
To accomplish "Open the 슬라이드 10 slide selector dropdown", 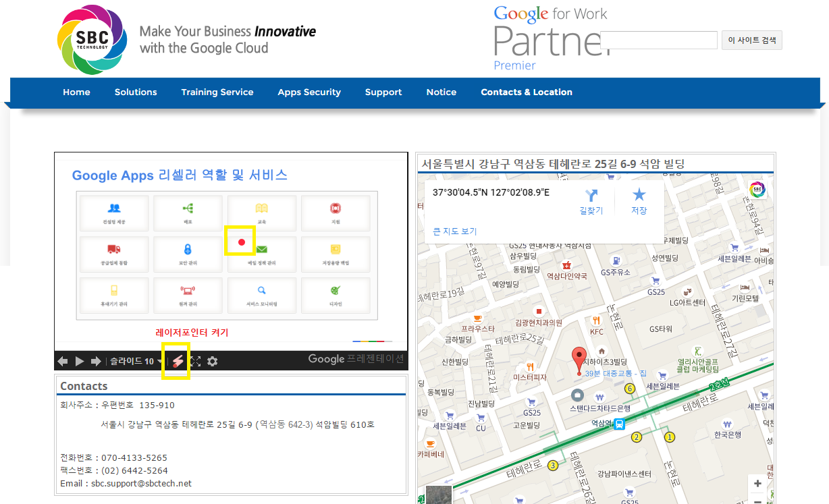I will point(136,361).
